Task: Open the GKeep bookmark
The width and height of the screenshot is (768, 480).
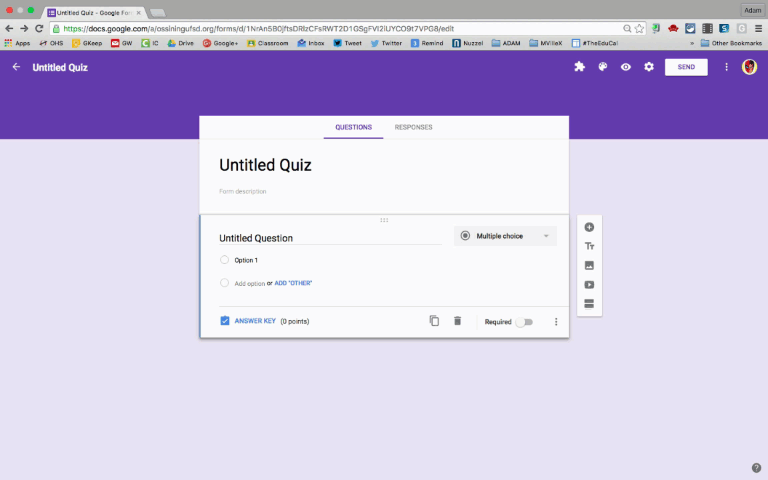Action: pyautogui.click(x=87, y=43)
